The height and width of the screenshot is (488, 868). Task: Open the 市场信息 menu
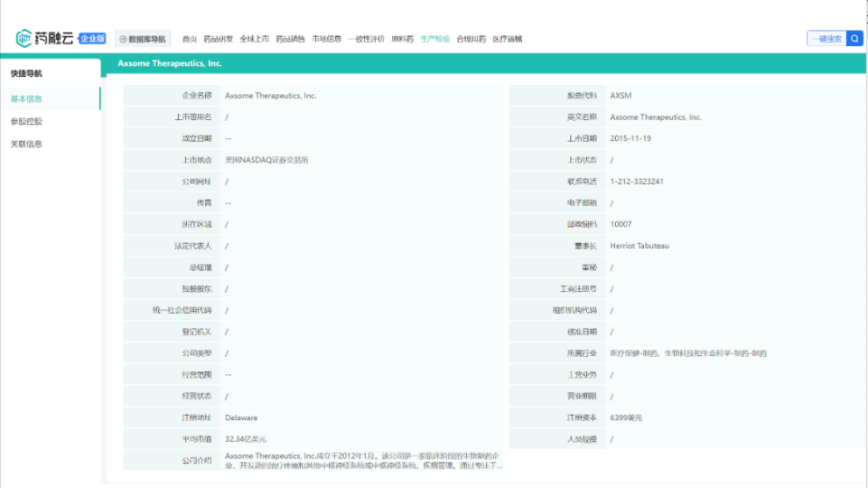(326, 39)
